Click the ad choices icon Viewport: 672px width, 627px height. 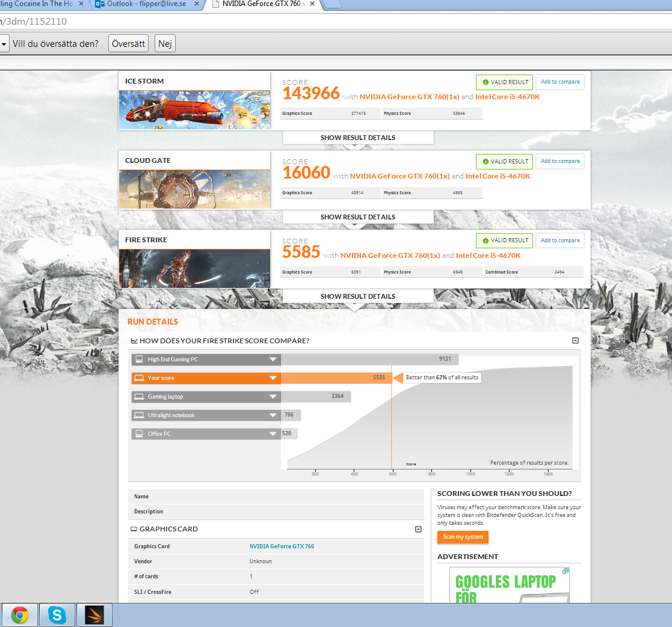566,570
